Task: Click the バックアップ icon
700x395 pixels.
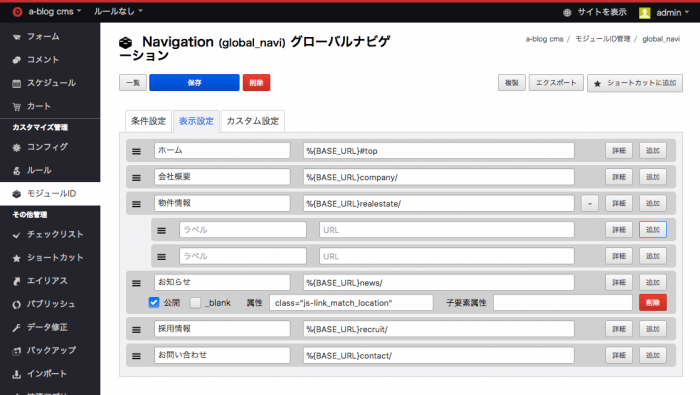Action: (17, 351)
